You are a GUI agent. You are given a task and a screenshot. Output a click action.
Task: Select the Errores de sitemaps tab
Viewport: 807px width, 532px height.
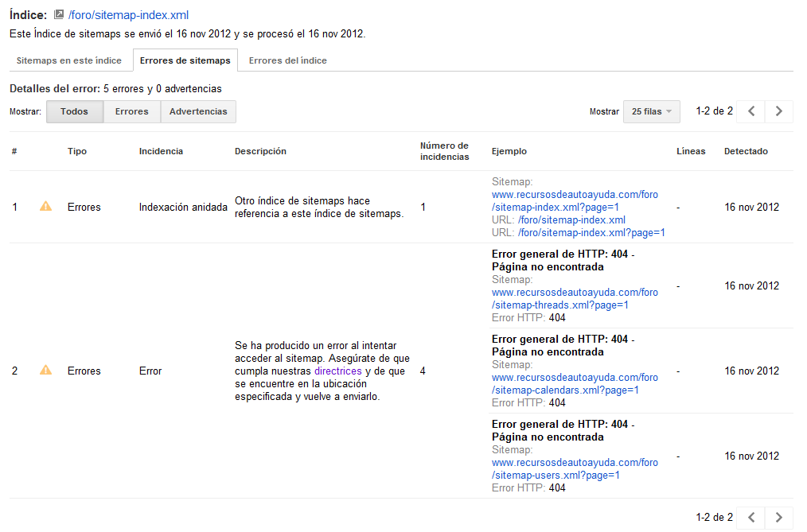pos(185,60)
